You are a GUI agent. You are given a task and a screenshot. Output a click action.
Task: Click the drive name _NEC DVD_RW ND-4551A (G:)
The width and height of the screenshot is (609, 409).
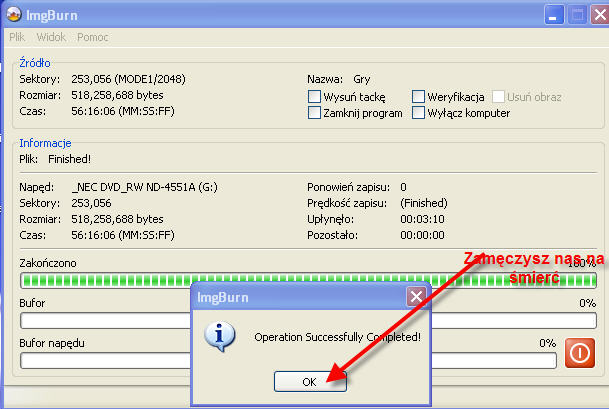pos(144,187)
